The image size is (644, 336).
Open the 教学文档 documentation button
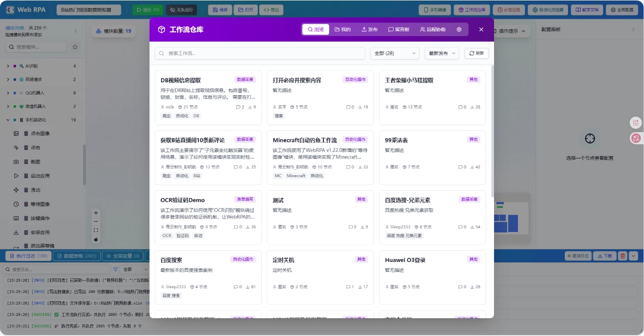click(587, 10)
